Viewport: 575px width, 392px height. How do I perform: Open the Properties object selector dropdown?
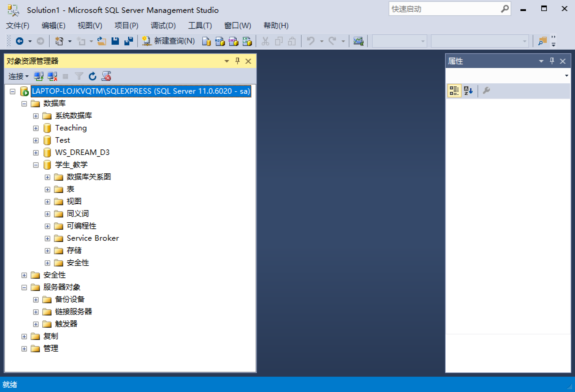566,76
